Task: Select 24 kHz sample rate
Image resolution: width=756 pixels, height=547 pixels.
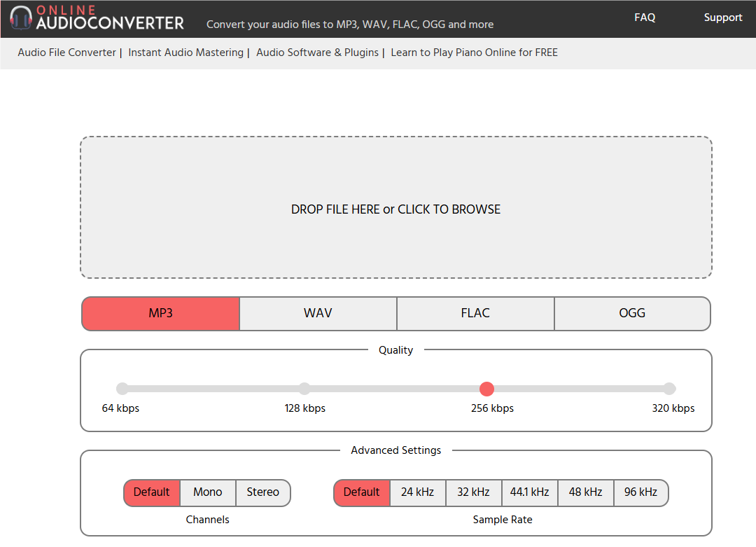Action: click(417, 492)
